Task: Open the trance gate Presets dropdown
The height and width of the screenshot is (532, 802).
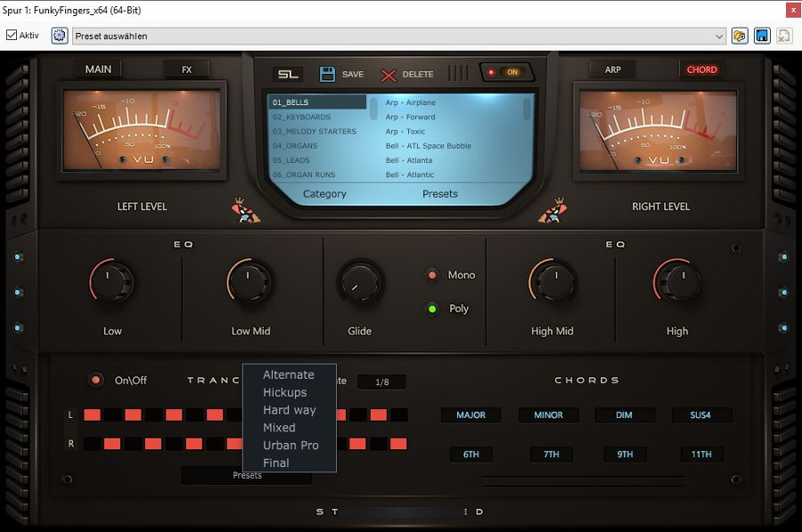Action: (247, 476)
